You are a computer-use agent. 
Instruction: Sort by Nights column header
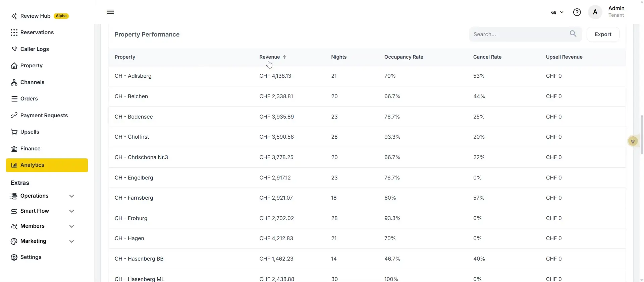coord(339,57)
